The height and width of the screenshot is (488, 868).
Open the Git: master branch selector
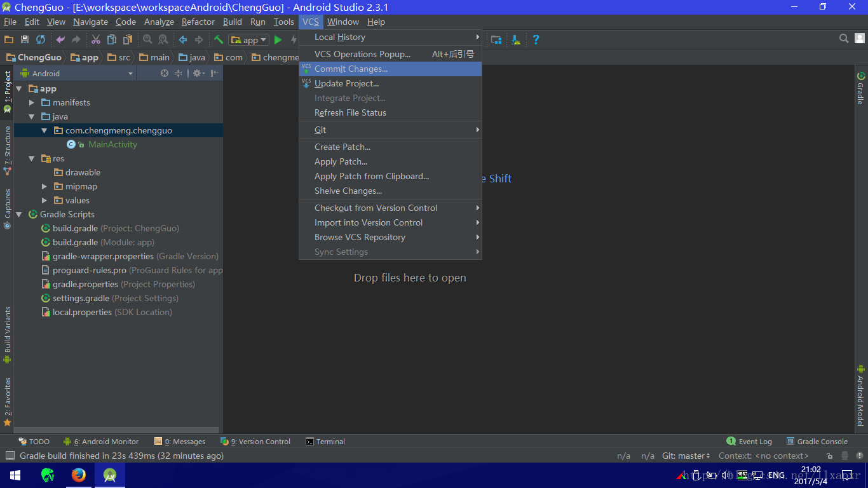[686, 456]
